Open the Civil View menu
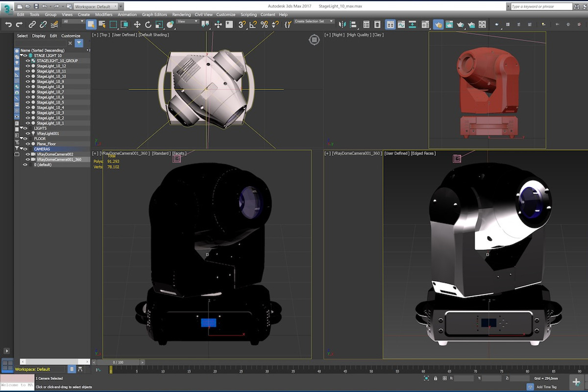The width and height of the screenshot is (588, 392). tap(203, 15)
